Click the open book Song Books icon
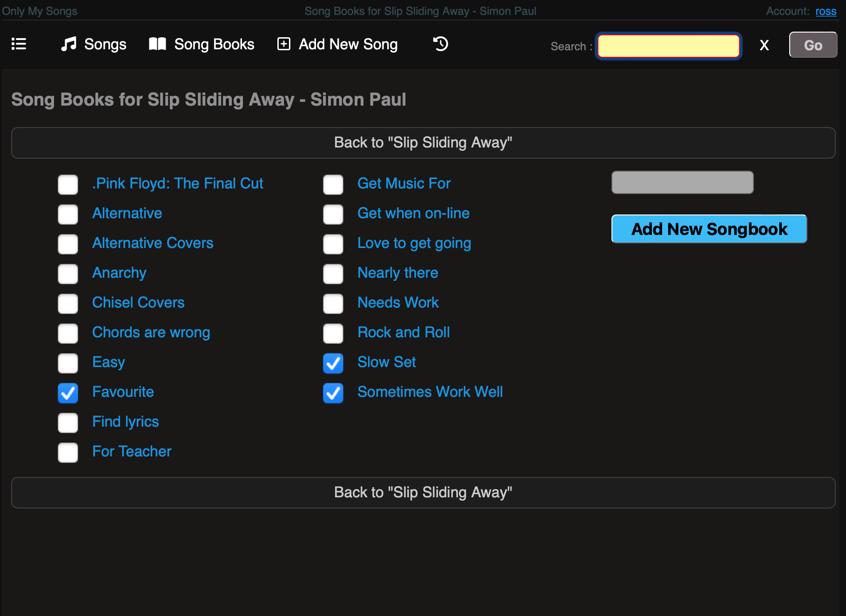This screenshot has height=616, width=846. point(157,44)
